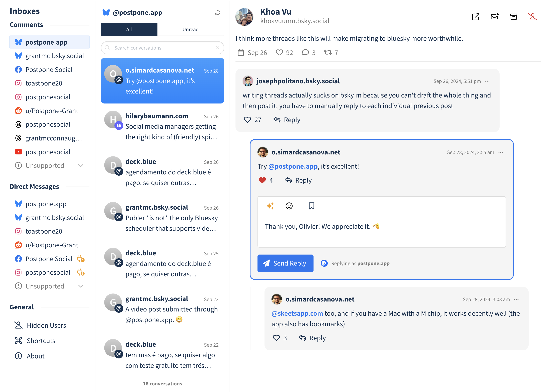Focus the Search conversations field
This screenshot has height=392, width=551.
click(x=162, y=48)
